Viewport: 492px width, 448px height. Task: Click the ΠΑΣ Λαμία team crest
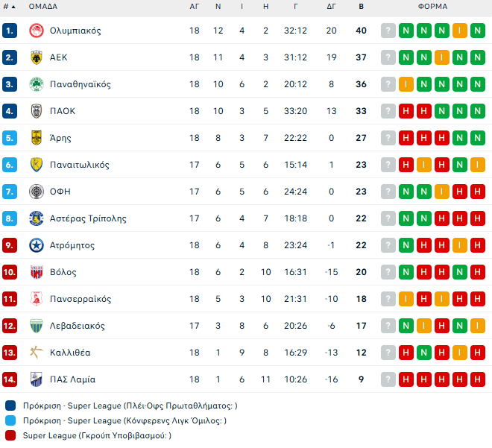(x=36, y=379)
